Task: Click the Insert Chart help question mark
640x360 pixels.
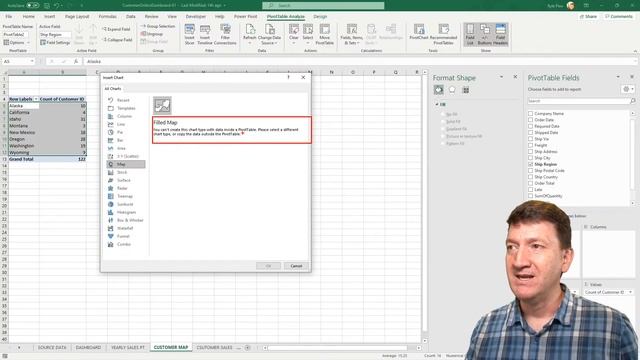Action: point(289,77)
